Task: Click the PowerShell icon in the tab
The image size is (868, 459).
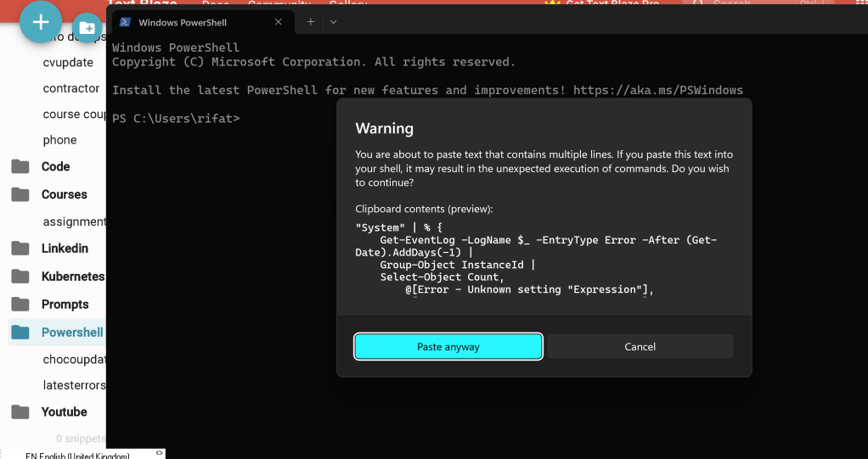Action: click(125, 22)
